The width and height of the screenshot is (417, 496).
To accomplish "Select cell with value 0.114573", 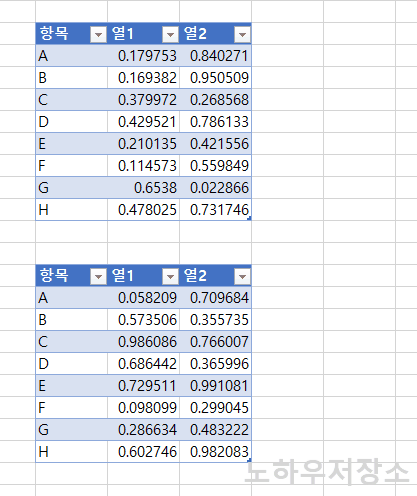I will (144, 166).
